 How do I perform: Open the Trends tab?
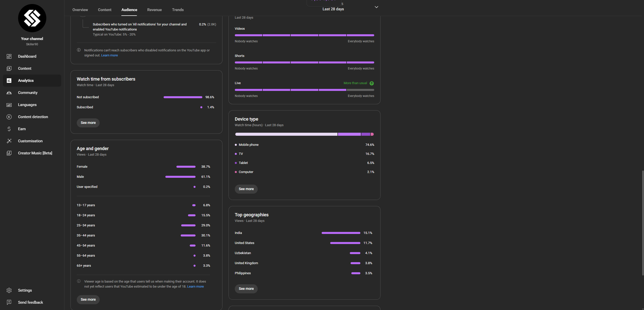[x=178, y=10]
